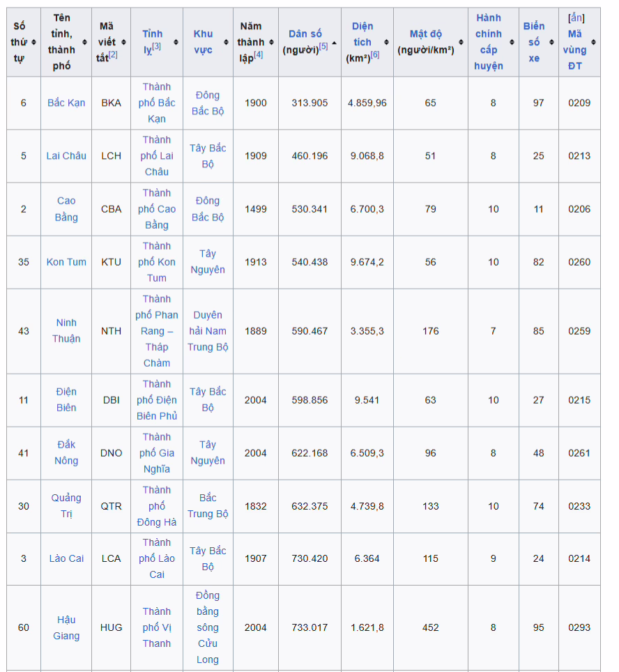Click Biển số xe column sort arrows
The width and height of the screenshot is (619, 672).
pyautogui.click(x=551, y=42)
